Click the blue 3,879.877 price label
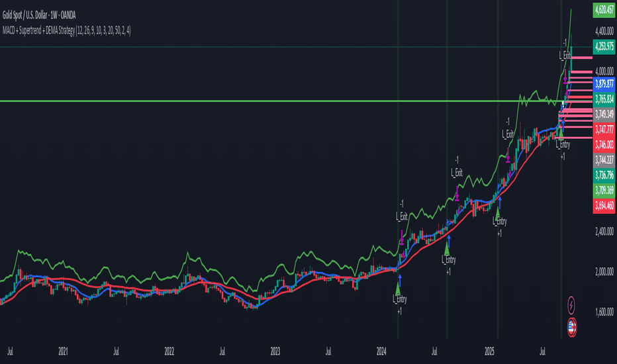This screenshot has width=617, height=364. (x=603, y=84)
